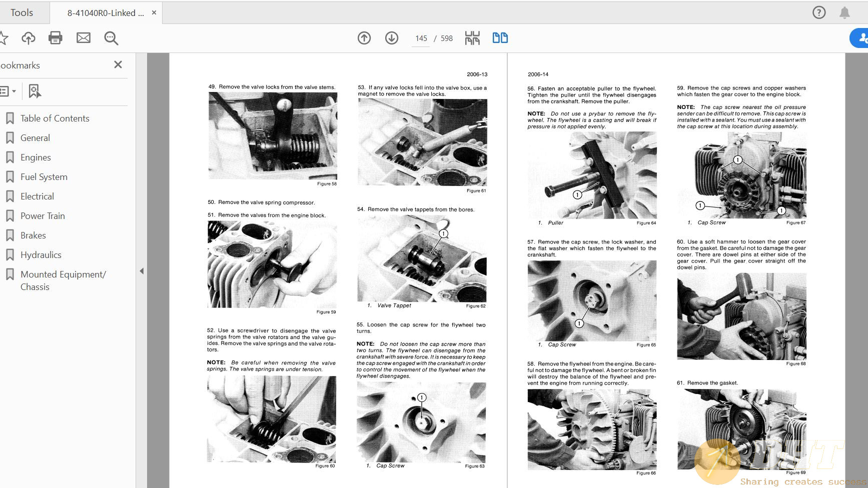The height and width of the screenshot is (488, 868).
Task: Close the Bookmarks panel
Action: point(118,64)
